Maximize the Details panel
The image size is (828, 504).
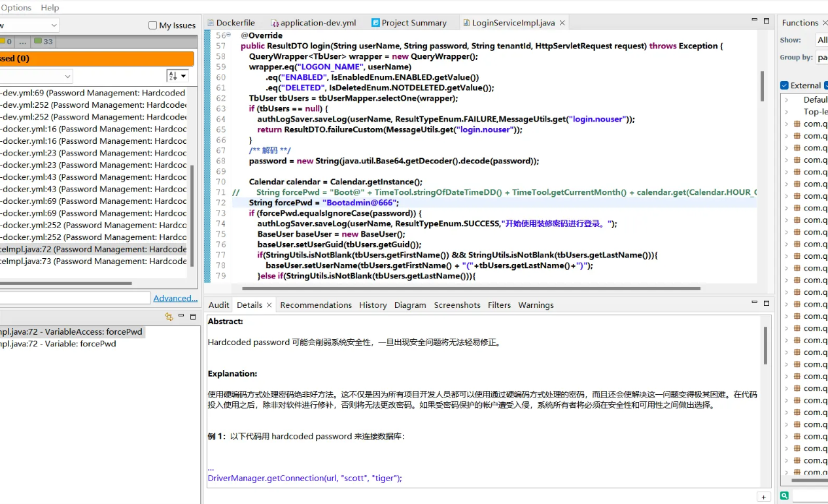coord(767,303)
